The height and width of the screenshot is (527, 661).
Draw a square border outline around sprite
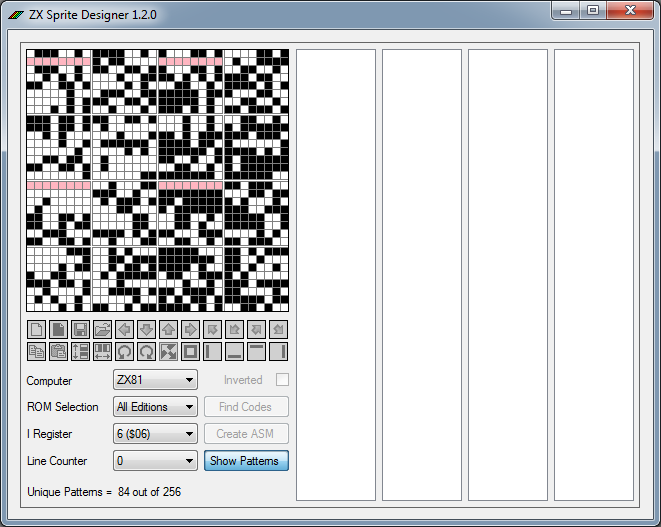click(190, 351)
